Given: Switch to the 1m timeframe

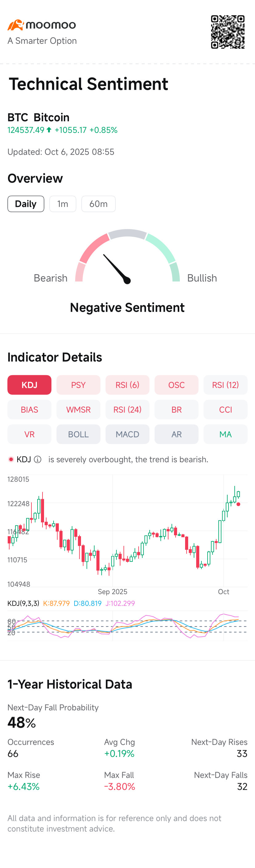Looking at the screenshot, I should [x=63, y=204].
